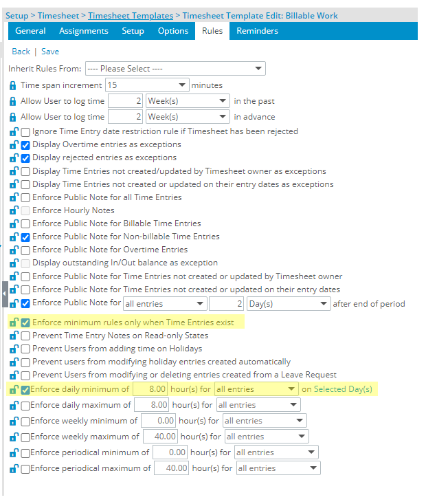This screenshot has height=504, width=426.
Task: Click lock icon for log time in the past
Action: pyautogui.click(x=12, y=101)
